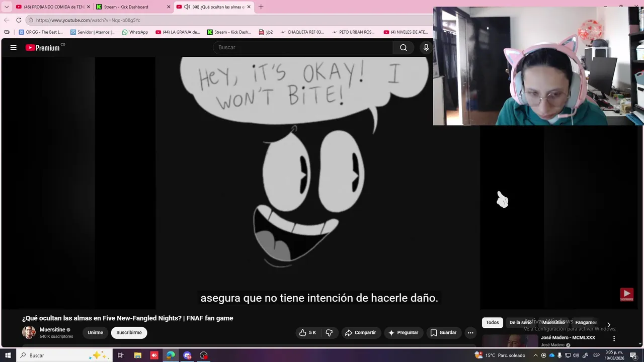The width and height of the screenshot is (644, 362).
Task: Select the Fangames filter chip
Action: click(586, 323)
